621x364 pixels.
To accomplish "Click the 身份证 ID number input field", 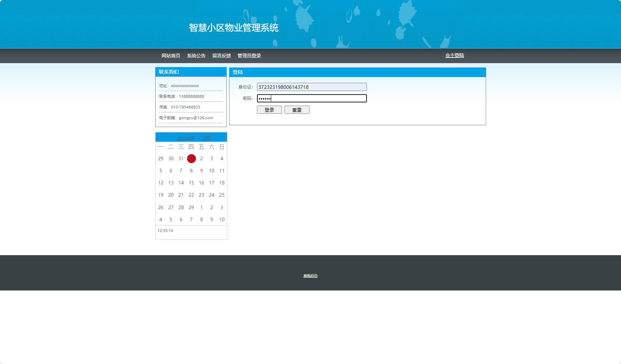I will click(x=311, y=87).
